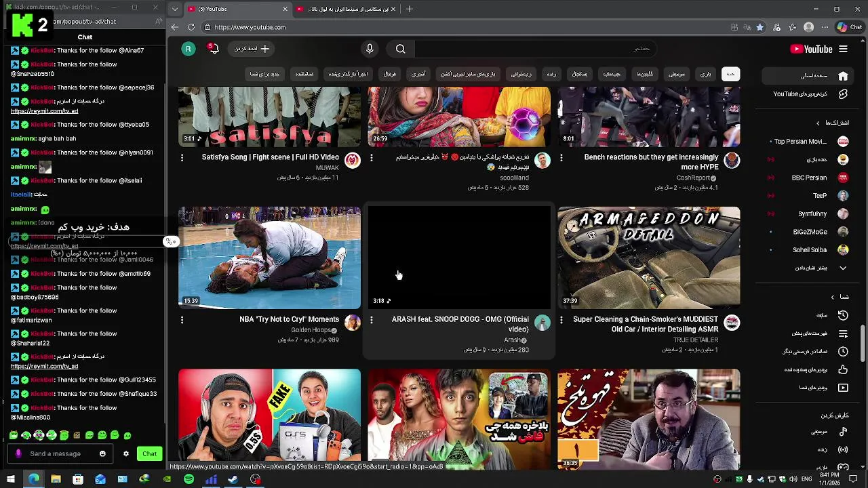The height and width of the screenshot is (488, 868).
Task: Open emoji picker in Kick chat input
Action: 102,454
